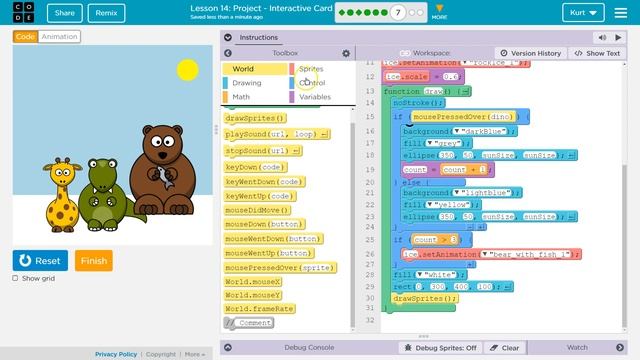Image resolution: width=640 pixels, height=360 pixels.
Task: Expand the Watch panel arrow
Action: pyautogui.click(x=620, y=347)
